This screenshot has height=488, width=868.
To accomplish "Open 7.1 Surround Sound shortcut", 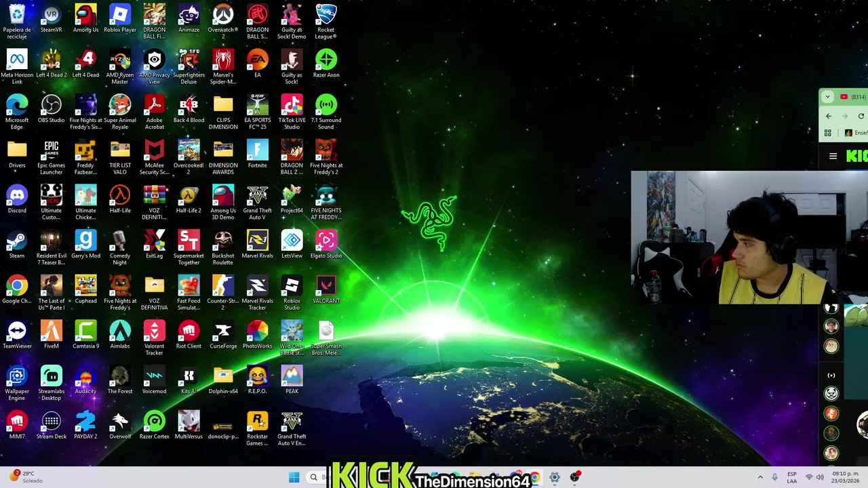I will tap(326, 112).
